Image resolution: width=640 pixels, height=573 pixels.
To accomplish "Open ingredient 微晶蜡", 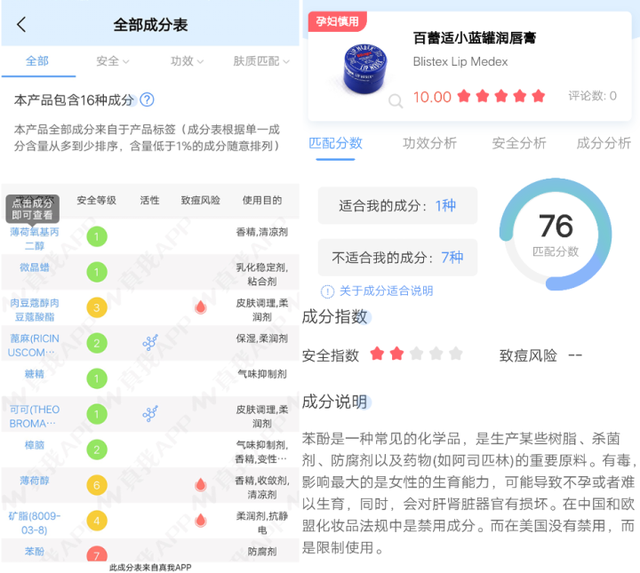I will (x=34, y=267).
